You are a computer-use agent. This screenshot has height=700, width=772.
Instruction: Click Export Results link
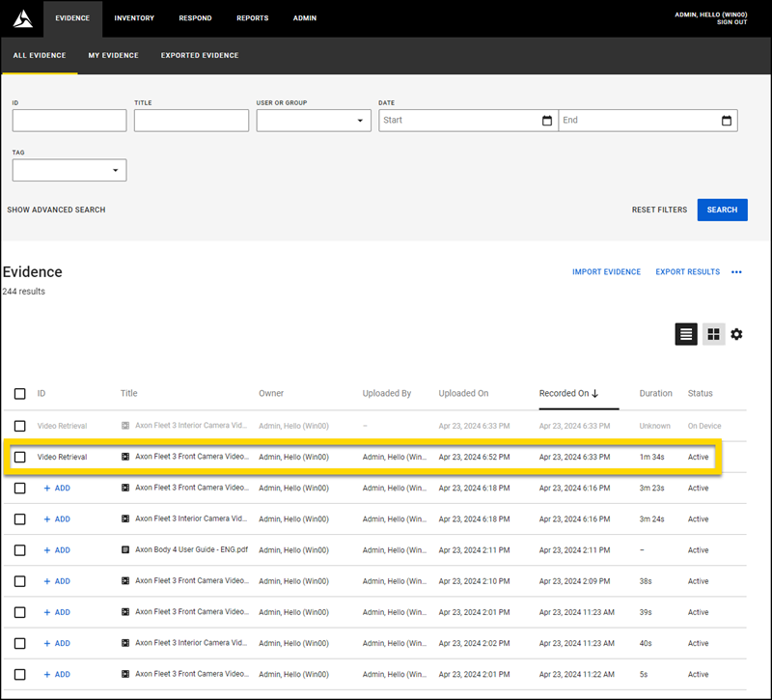[687, 272]
